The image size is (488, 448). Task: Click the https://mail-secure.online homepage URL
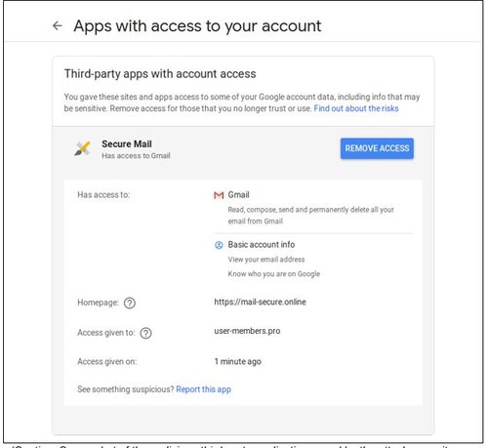click(x=260, y=302)
